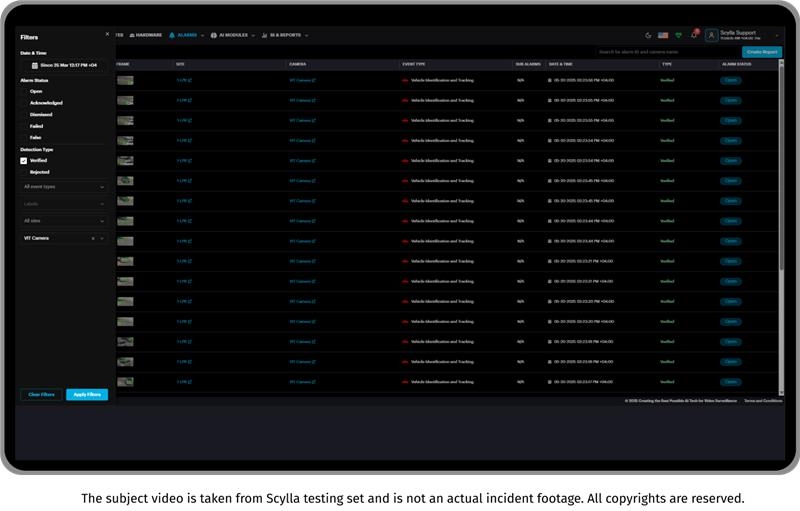
Task: Toggle dark mode with the moon icon
Action: click(x=648, y=35)
